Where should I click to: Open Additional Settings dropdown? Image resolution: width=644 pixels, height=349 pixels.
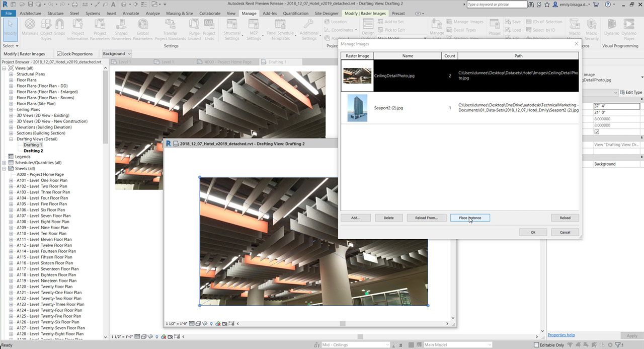point(309,29)
